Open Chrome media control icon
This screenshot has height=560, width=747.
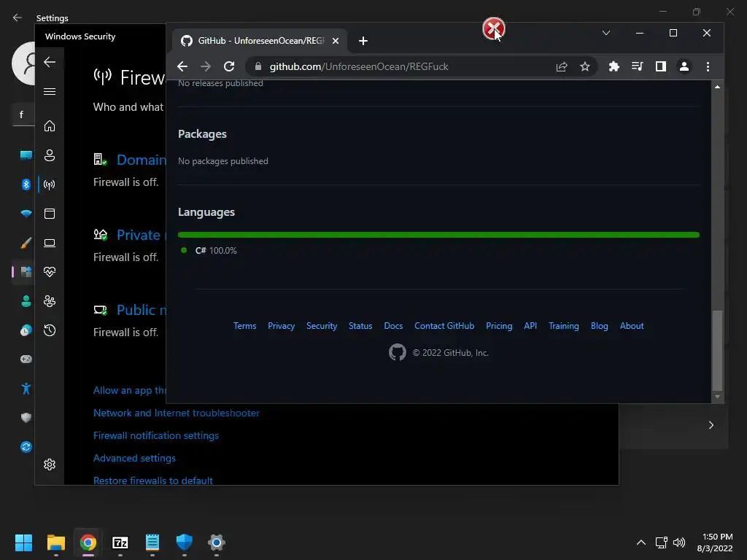638,66
